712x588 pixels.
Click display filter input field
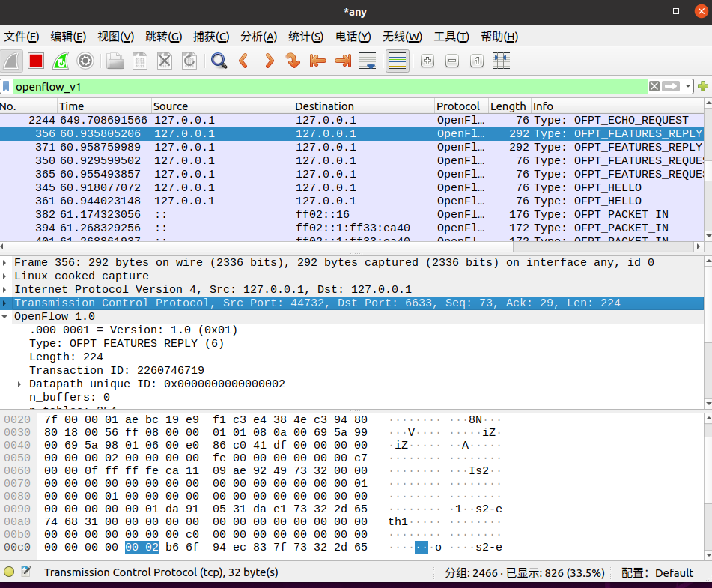click(331, 86)
